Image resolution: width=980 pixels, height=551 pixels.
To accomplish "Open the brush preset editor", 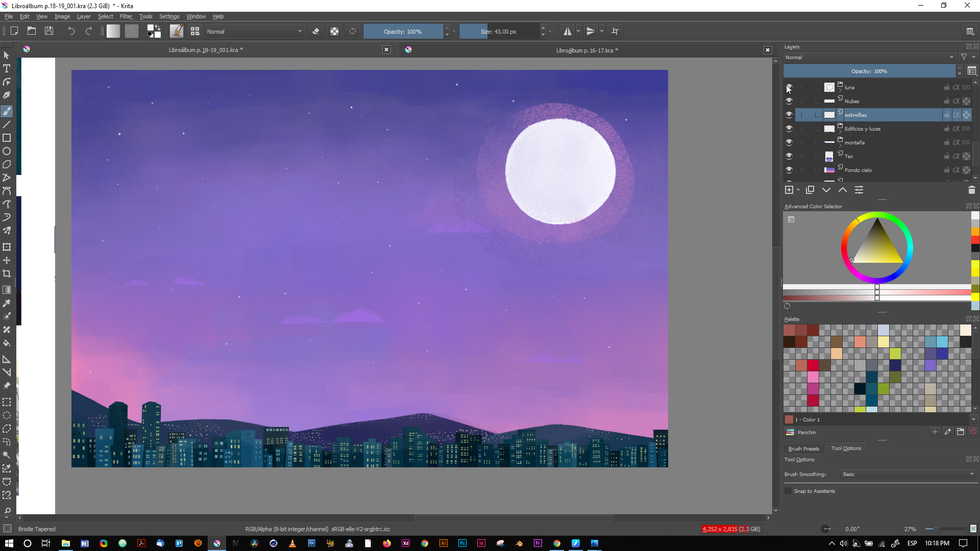I will (177, 31).
